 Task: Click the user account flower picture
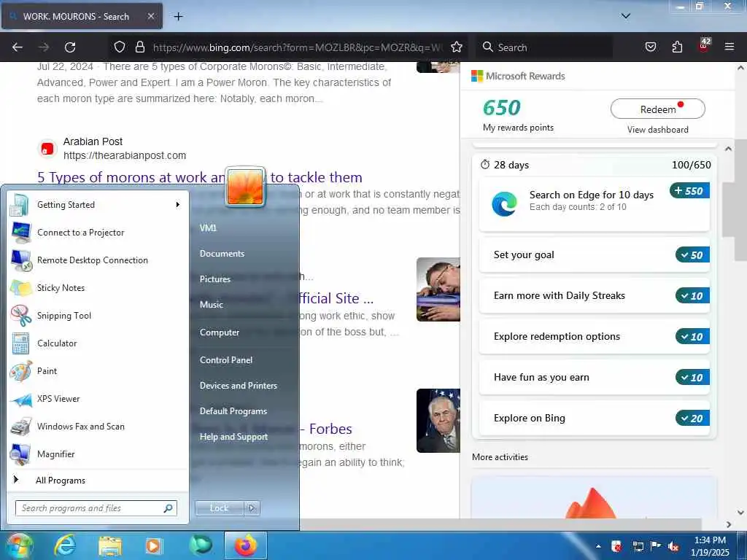tap(245, 187)
